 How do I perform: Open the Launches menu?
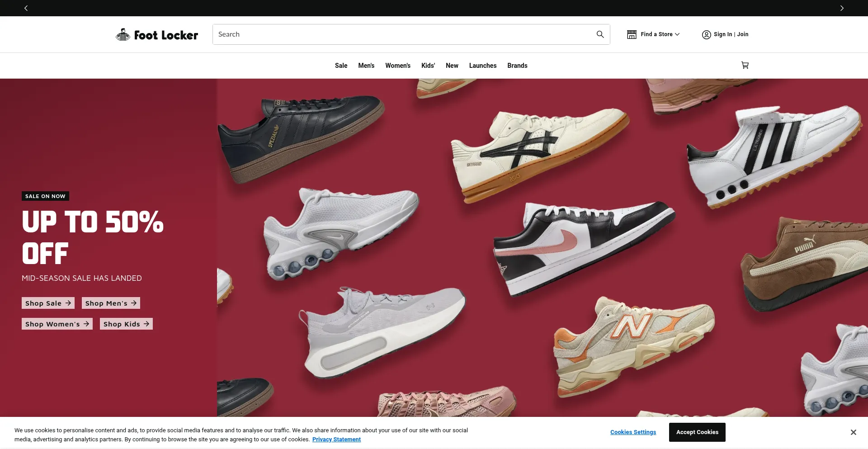[x=483, y=66]
